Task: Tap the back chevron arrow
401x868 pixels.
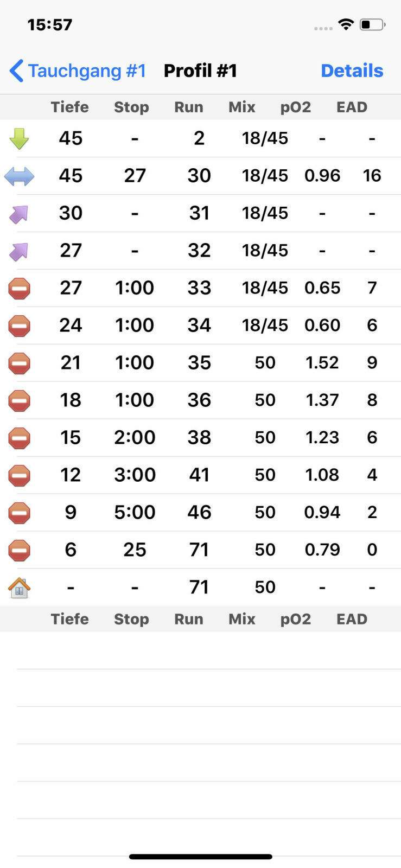Action: pos(16,71)
